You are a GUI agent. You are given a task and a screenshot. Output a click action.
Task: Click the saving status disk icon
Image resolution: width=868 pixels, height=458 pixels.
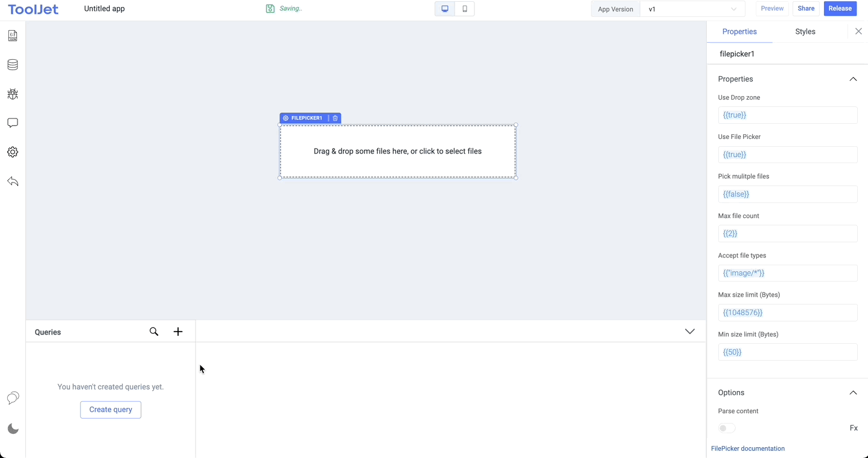click(270, 8)
